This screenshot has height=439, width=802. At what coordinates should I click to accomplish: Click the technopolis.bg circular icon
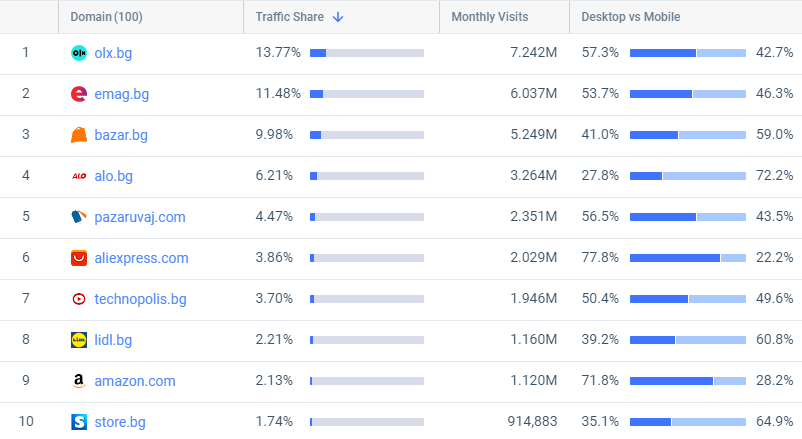(x=79, y=299)
